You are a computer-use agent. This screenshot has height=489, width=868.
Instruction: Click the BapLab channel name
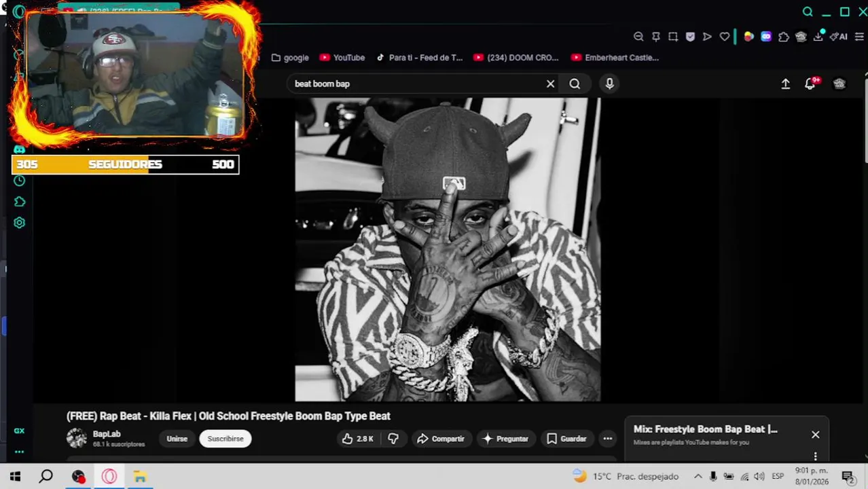(107, 434)
